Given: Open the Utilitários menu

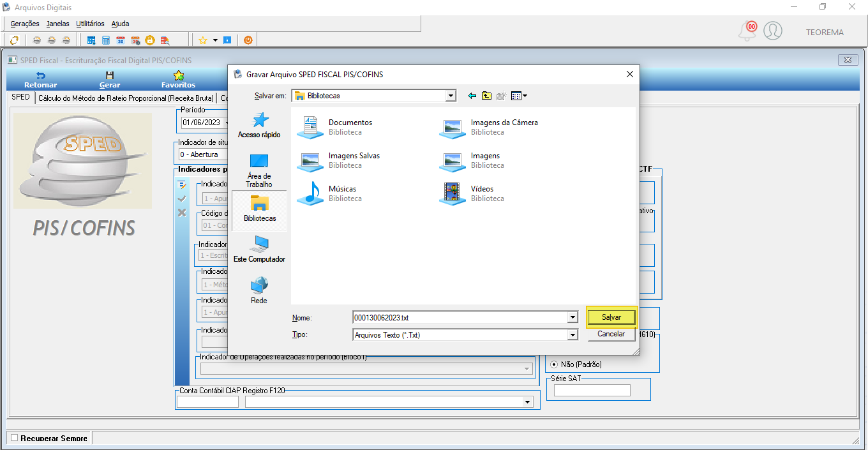Looking at the screenshot, I should point(90,24).
